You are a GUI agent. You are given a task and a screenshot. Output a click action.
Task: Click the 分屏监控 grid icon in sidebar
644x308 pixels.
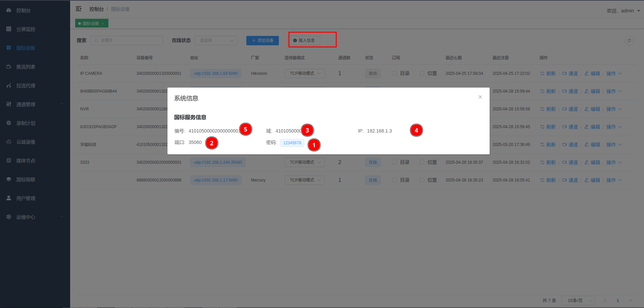point(9,29)
